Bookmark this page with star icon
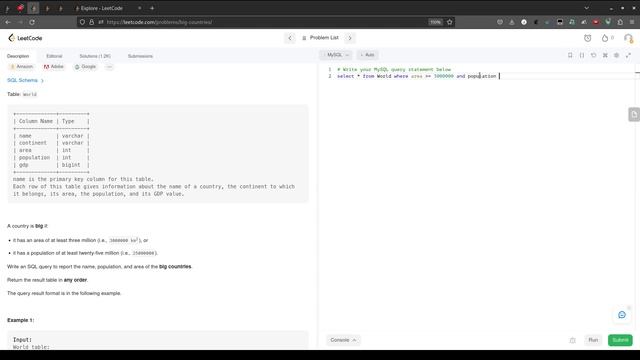The image size is (640, 360). click(x=449, y=22)
